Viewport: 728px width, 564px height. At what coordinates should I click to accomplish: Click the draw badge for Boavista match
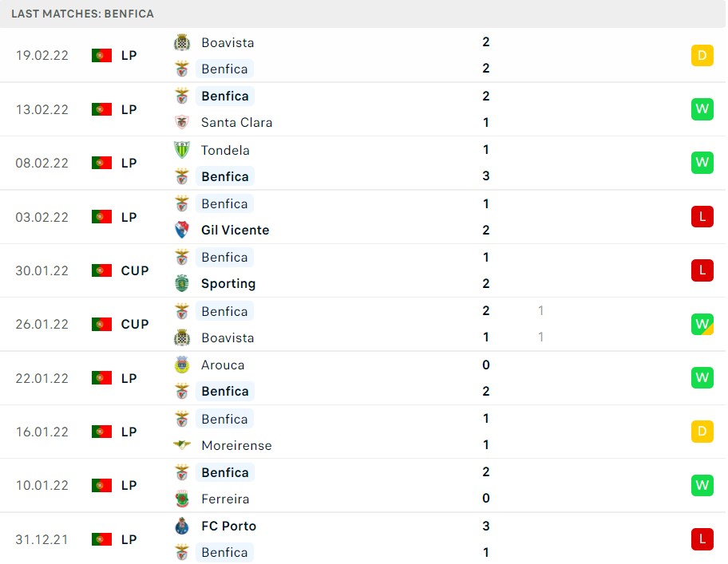click(702, 55)
